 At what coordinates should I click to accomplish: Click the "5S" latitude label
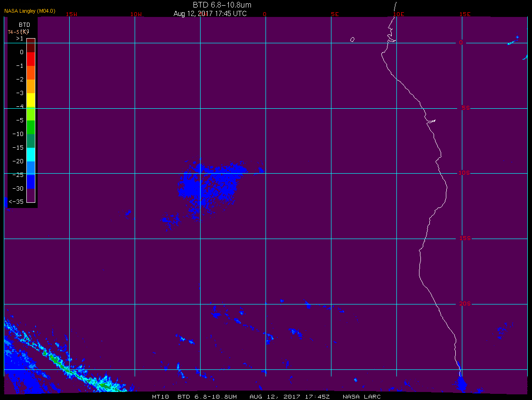point(466,108)
